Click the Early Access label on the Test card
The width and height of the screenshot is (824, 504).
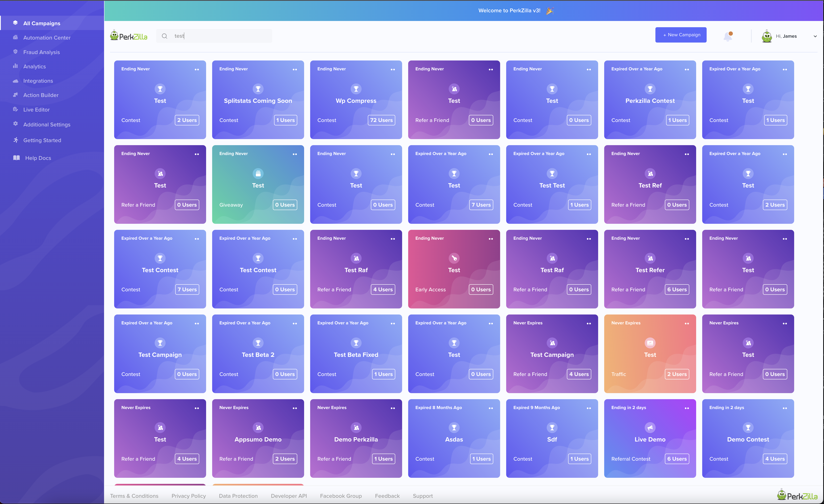[430, 289]
